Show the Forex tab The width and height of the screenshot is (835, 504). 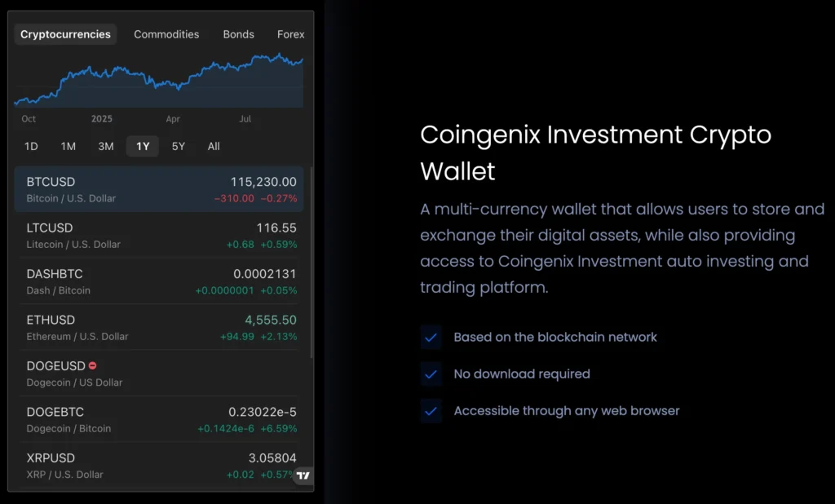[290, 34]
